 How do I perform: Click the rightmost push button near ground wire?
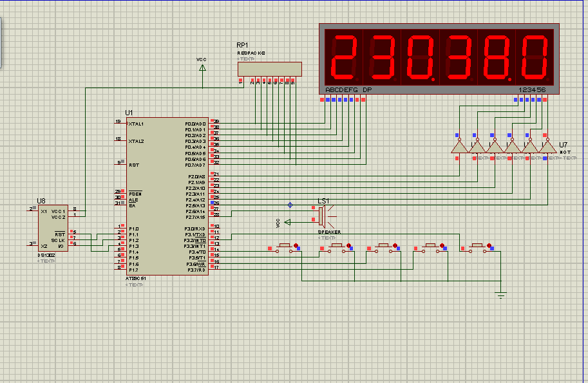click(x=477, y=248)
